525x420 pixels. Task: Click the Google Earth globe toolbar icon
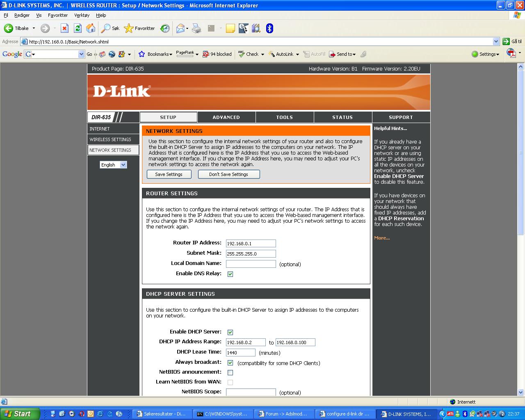click(112, 54)
